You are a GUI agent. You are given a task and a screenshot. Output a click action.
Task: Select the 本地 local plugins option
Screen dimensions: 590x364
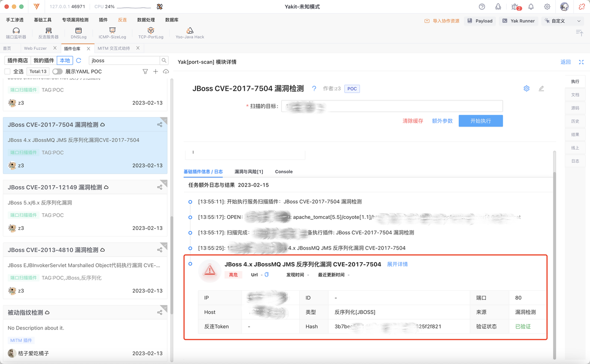point(65,60)
